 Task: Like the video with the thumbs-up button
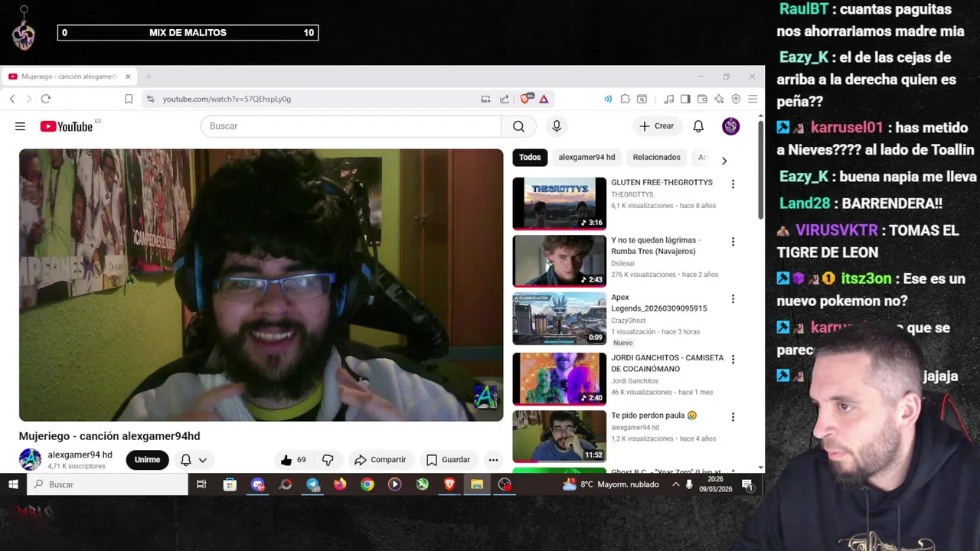[292, 460]
